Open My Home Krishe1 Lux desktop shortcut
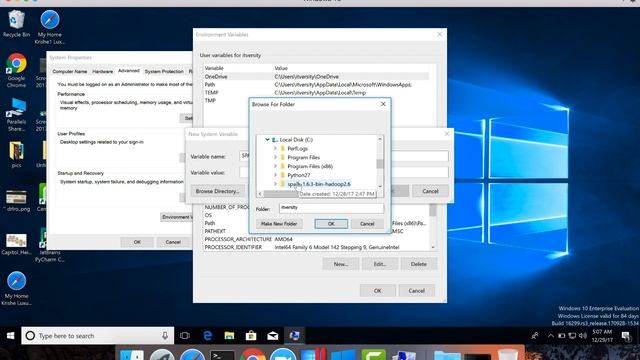The width and height of the screenshot is (640, 360). 50,27
